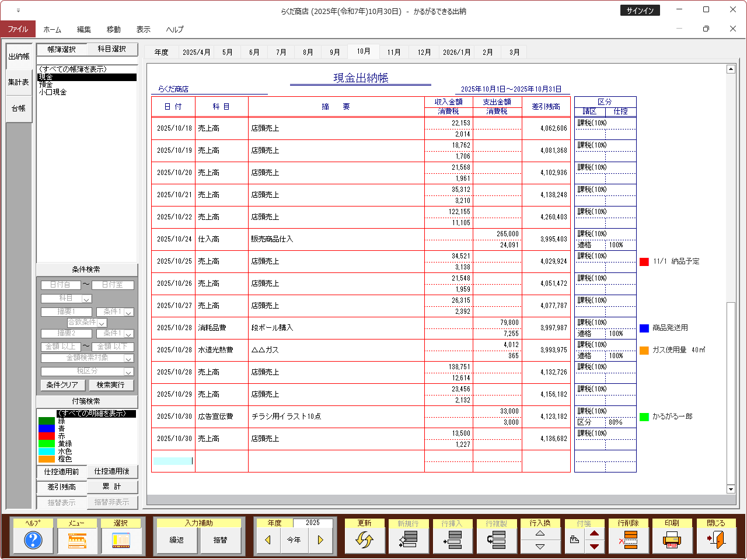Go to next year with right arrow

(x=320, y=540)
